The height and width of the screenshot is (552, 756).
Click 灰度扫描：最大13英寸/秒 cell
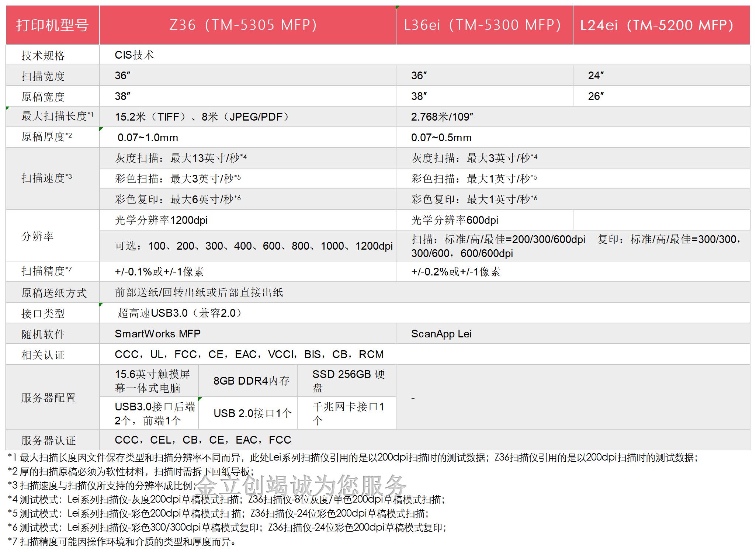[248, 158]
